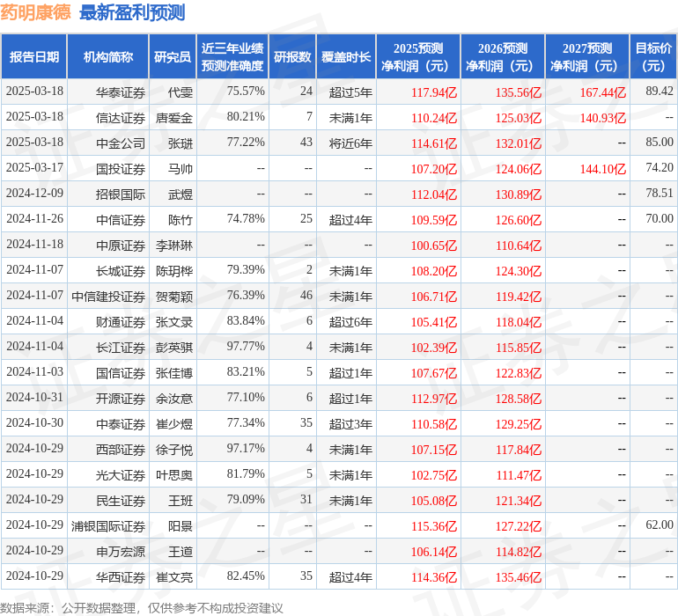Click target price 70.00
Image resolution: width=678 pixels, height=616 pixels.
pos(660,218)
